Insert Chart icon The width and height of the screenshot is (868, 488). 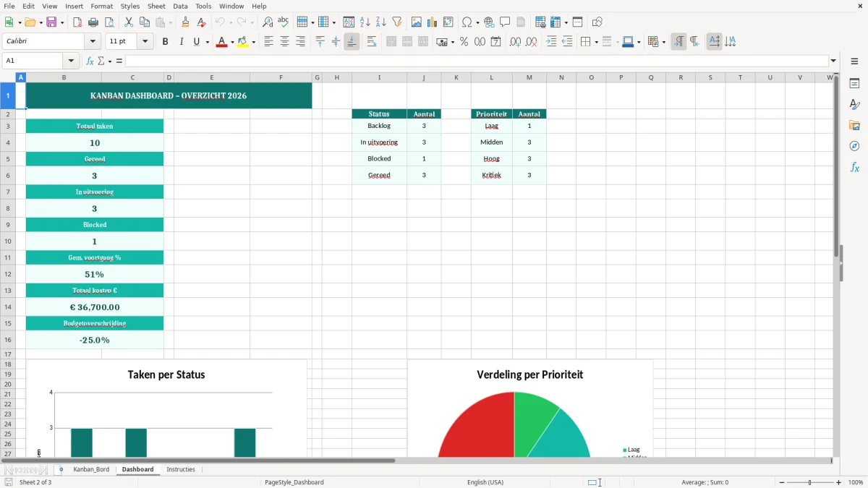coord(433,22)
